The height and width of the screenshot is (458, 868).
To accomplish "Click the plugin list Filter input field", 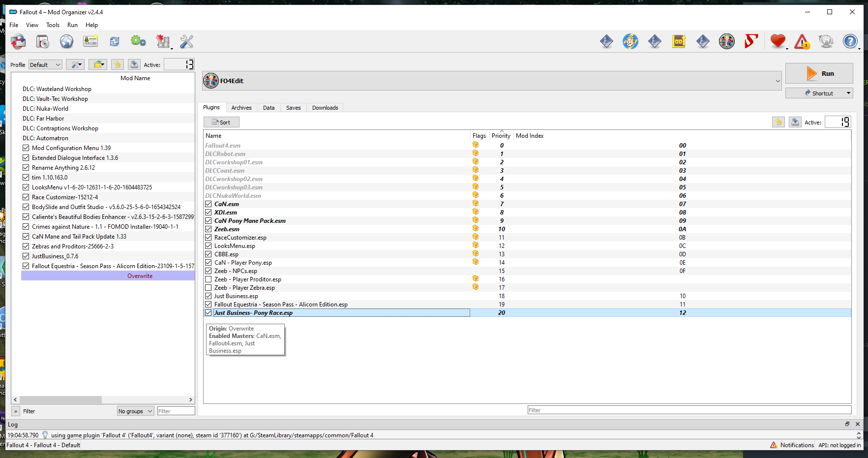I will pos(689,410).
